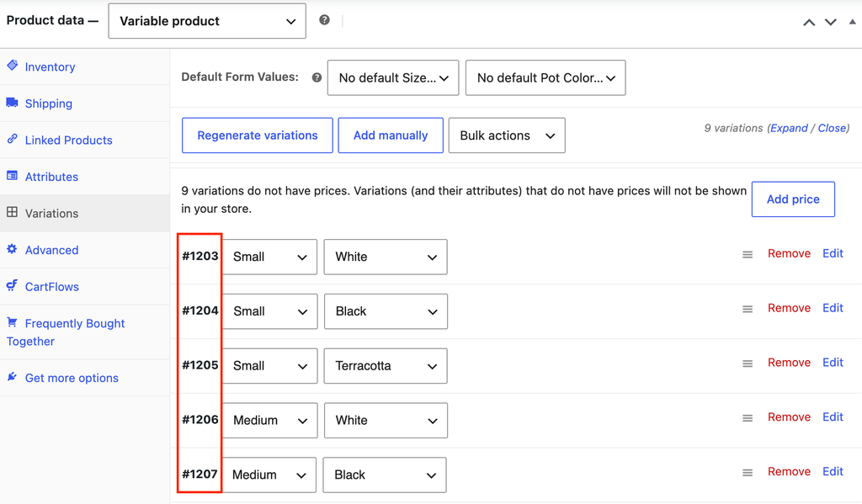This screenshot has width=862, height=504.
Task: Click the drag handle for variation #1204
Action: click(748, 309)
